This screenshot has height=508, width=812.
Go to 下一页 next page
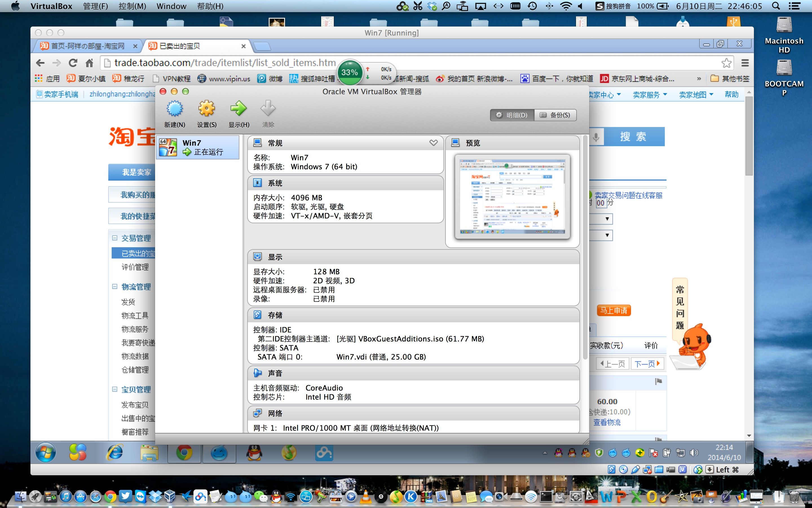coord(647,364)
